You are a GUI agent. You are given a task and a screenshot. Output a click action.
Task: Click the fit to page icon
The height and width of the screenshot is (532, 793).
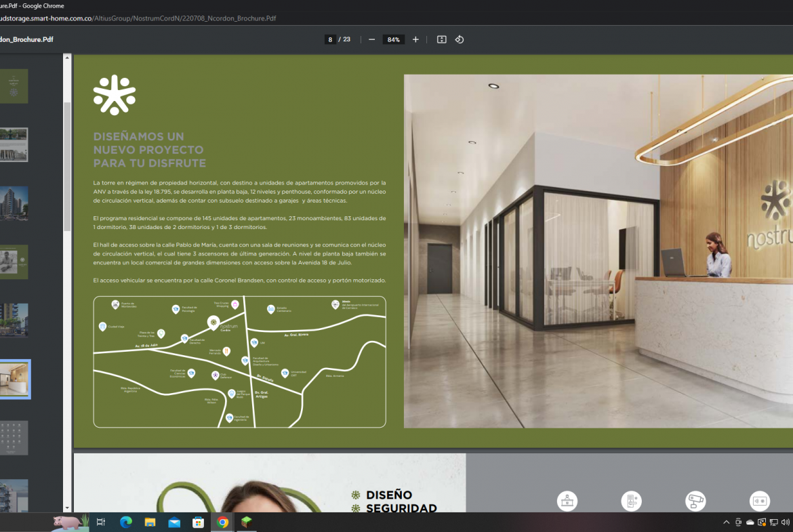tap(442, 39)
